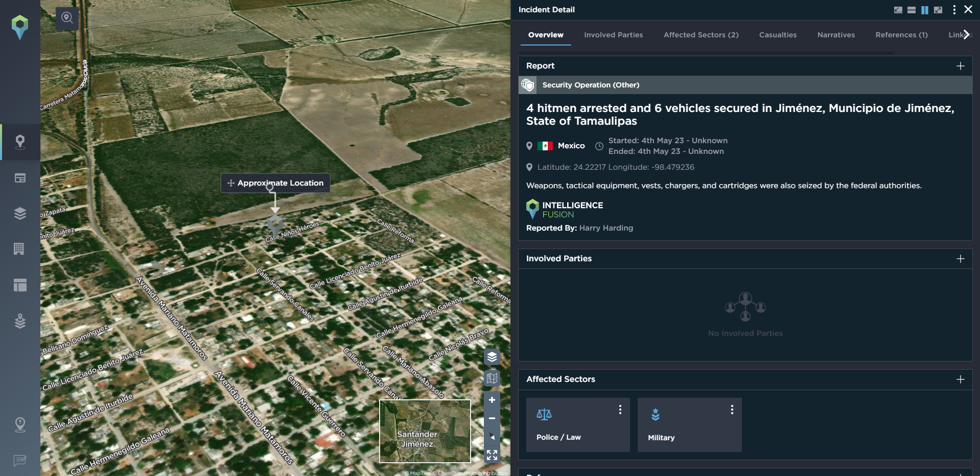Select the map pin view in the sidebar
The width and height of the screenshot is (980, 476).
tap(20, 142)
